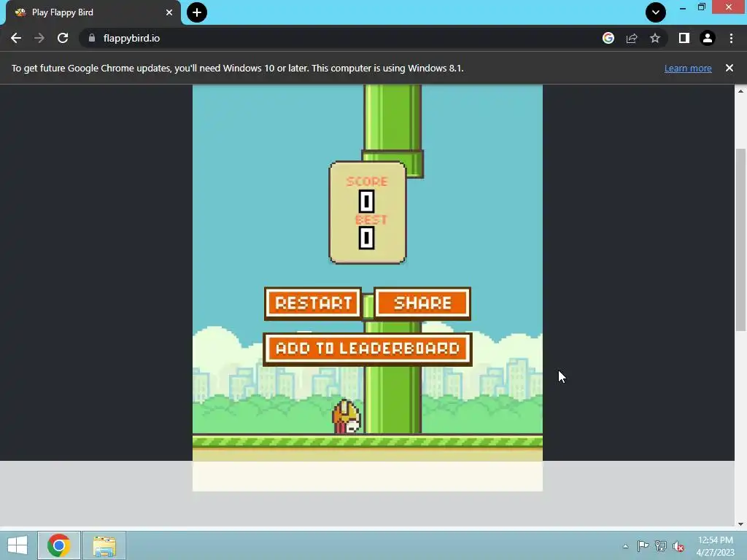Click the Action Center flag icon
The height and width of the screenshot is (560, 747).
pyautogui.click(x=643, y=546)
